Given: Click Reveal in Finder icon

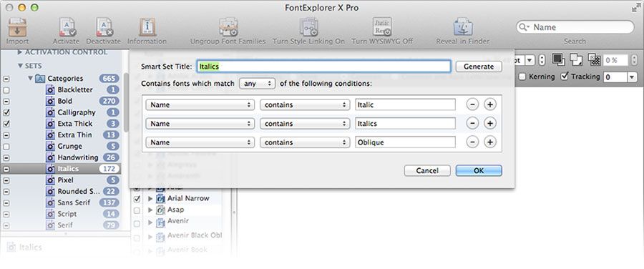Looking at the screenshot, I should (x=463, y=27).
